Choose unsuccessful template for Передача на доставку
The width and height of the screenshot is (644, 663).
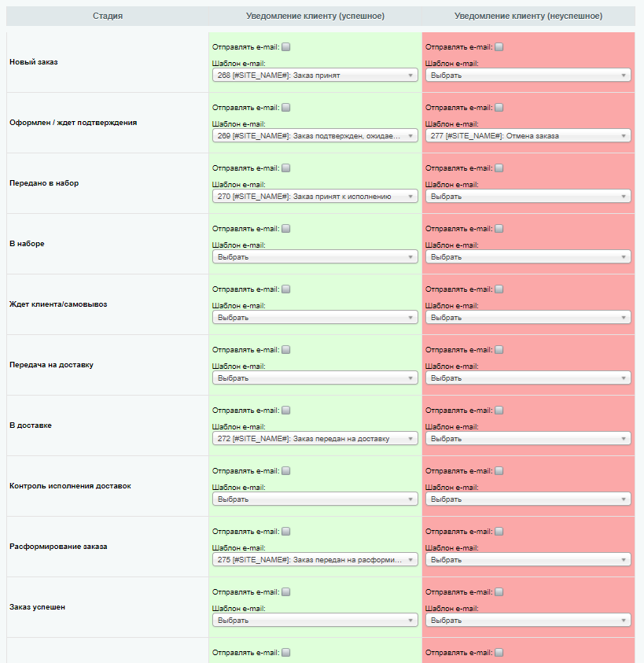pos(528,378)
